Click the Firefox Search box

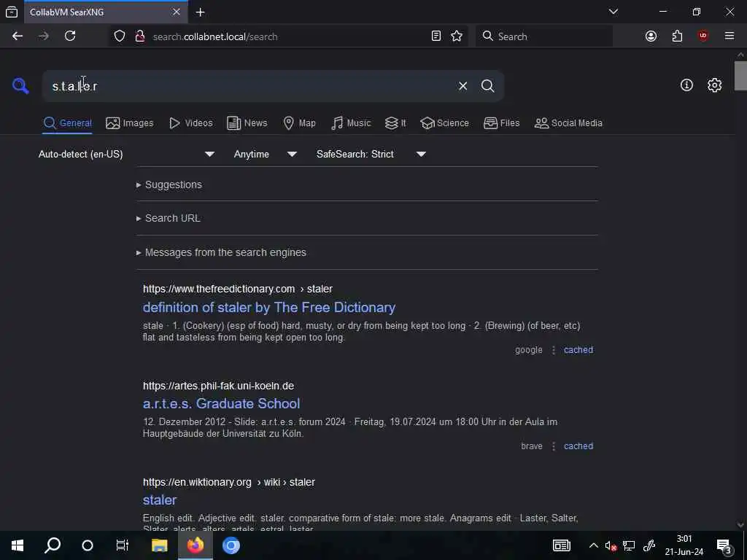click(x=544, y=36)
